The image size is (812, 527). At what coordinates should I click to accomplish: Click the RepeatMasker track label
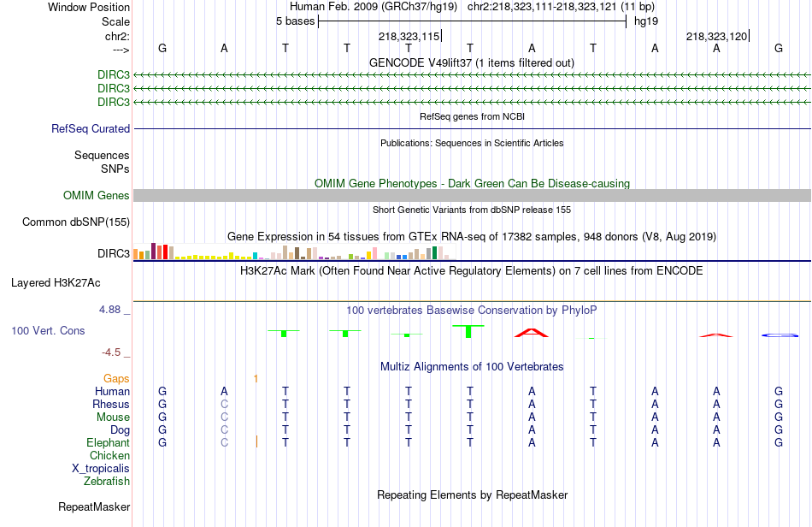94,506
